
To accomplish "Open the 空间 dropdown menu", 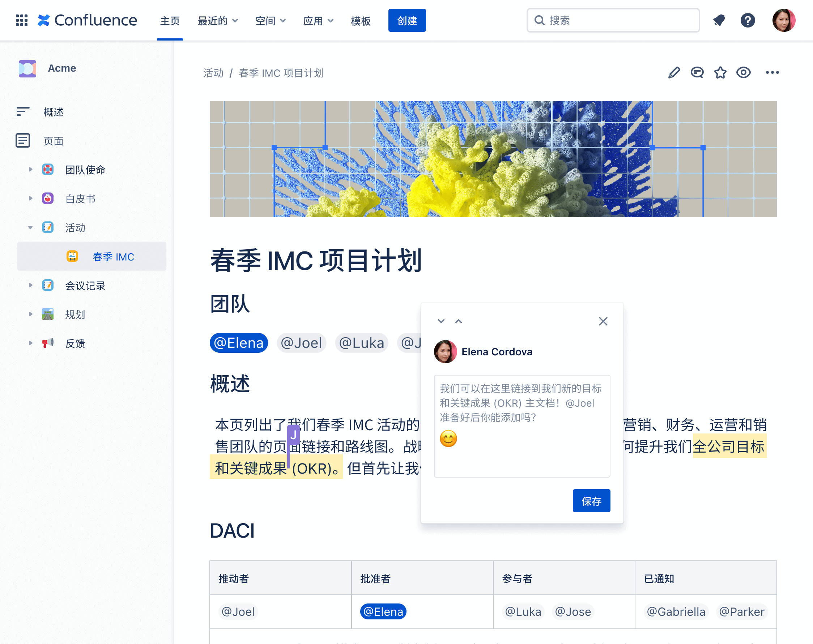I will coord(271,21).
